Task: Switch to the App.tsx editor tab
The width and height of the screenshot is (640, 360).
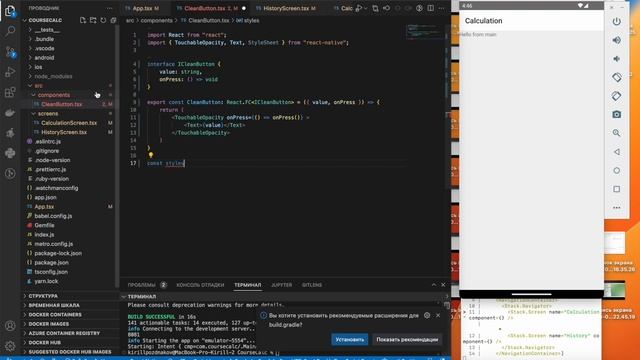Action: (x=143, y=8)
